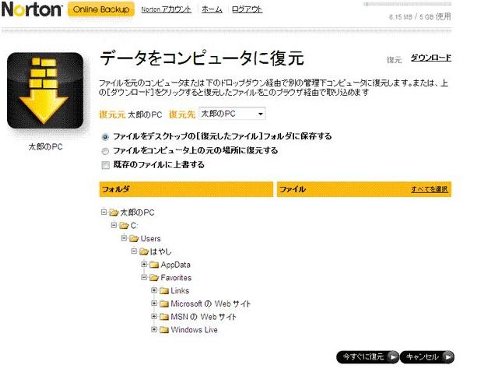Screen dimensions: 480x368
Task: Expand the Microsoft の Web サイト node
Action: click(154, 303)
